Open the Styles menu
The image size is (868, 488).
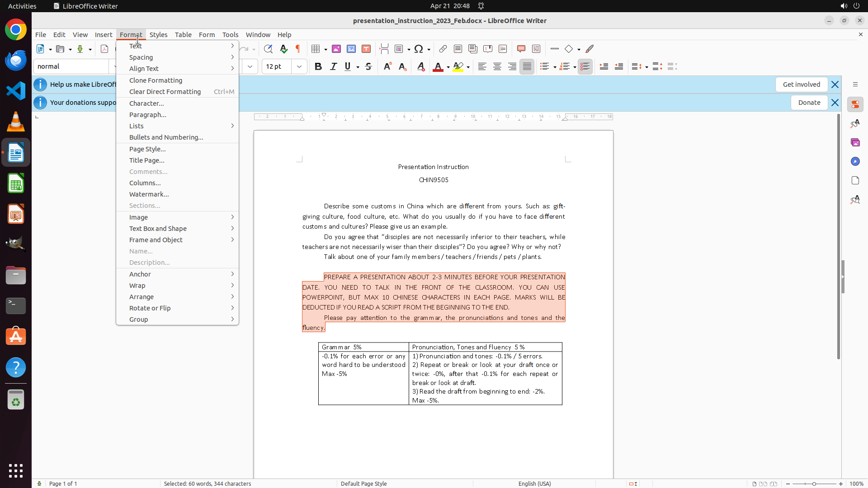[158, 34]
